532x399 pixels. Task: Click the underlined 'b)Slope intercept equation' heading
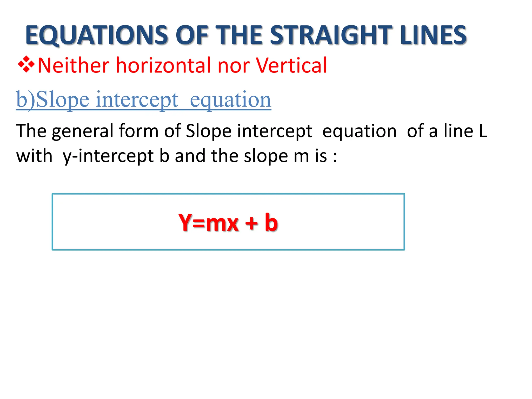[143, 100]
